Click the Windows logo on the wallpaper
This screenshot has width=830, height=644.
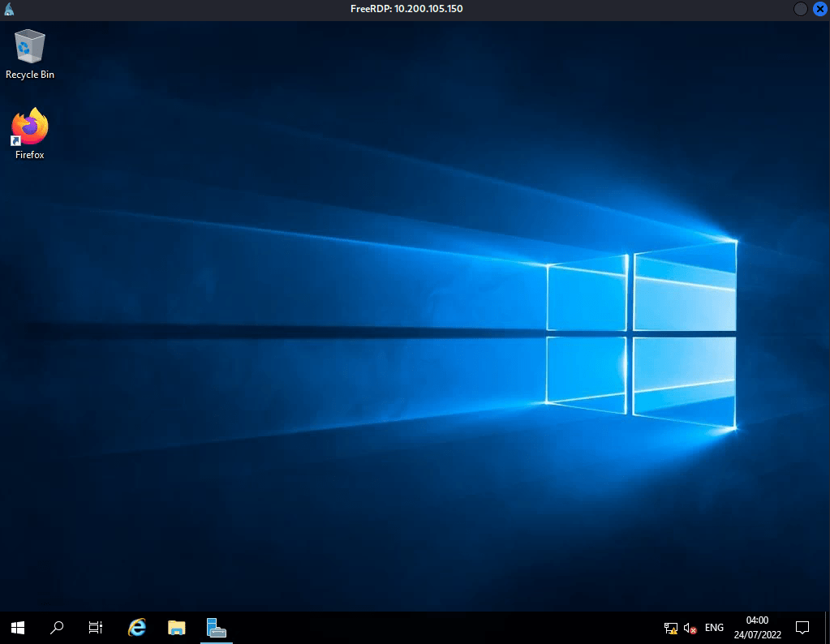point(641,335)
